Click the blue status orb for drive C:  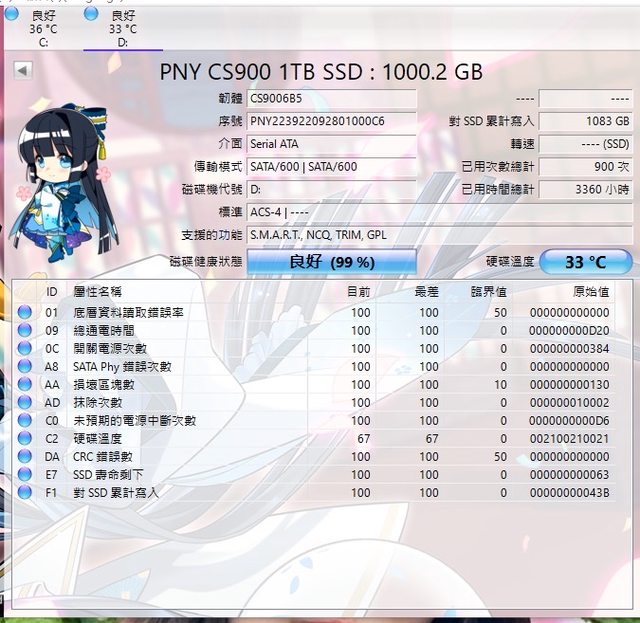pos(11,14)
